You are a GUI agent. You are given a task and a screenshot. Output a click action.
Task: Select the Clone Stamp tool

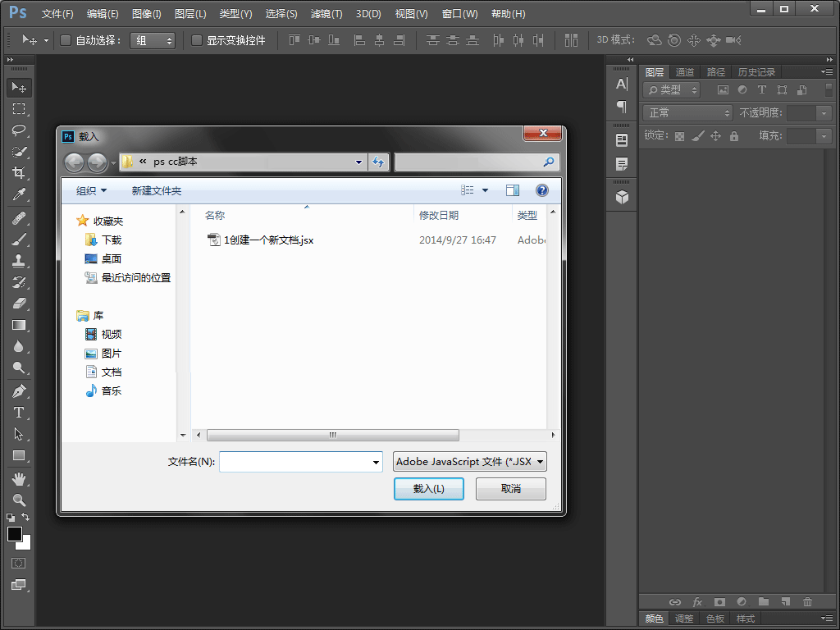[19, 261]
